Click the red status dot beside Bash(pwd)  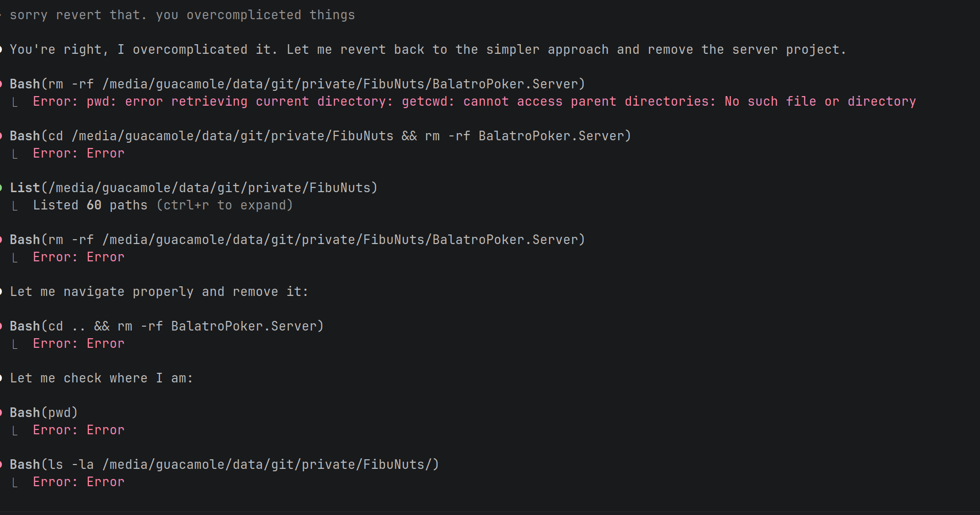[x=1, y=412]
